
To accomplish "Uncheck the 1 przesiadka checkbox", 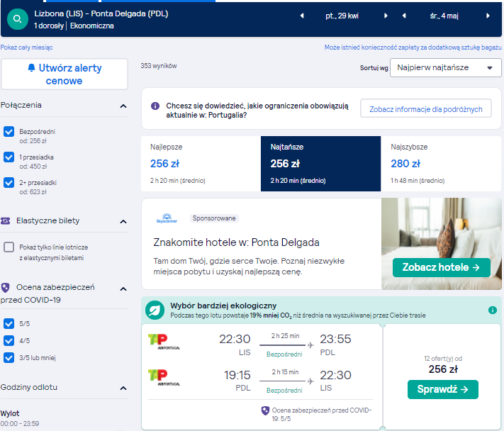I will 9,157.
